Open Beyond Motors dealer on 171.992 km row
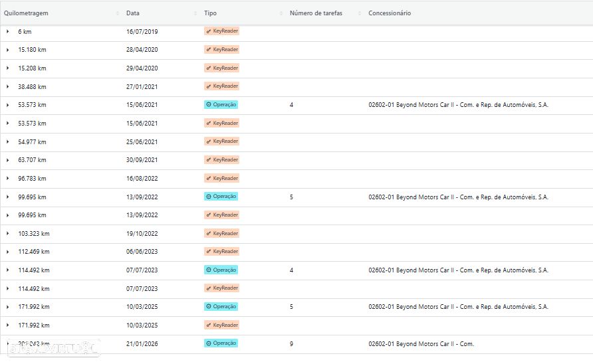593x364 pixels. click(458, 307)
